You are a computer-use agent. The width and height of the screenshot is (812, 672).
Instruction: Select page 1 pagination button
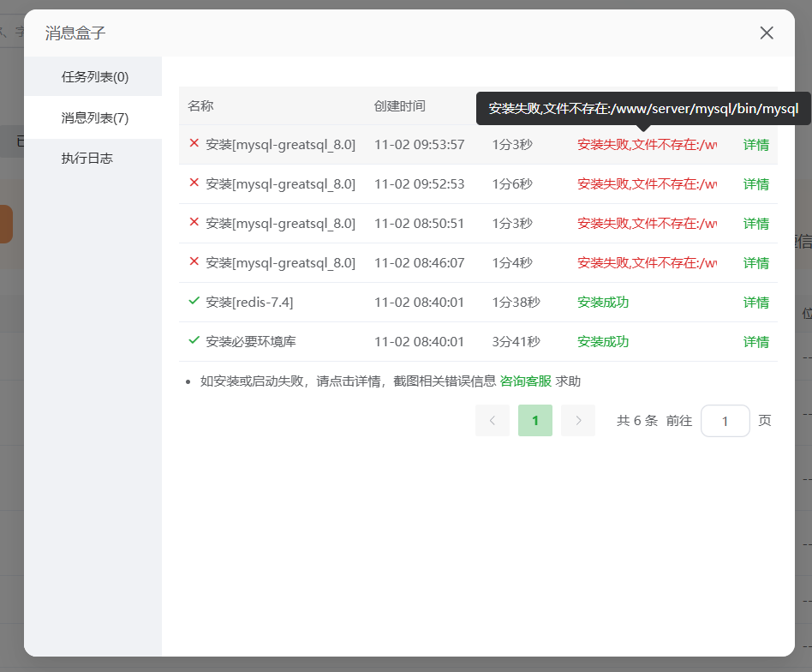[535, 421]
